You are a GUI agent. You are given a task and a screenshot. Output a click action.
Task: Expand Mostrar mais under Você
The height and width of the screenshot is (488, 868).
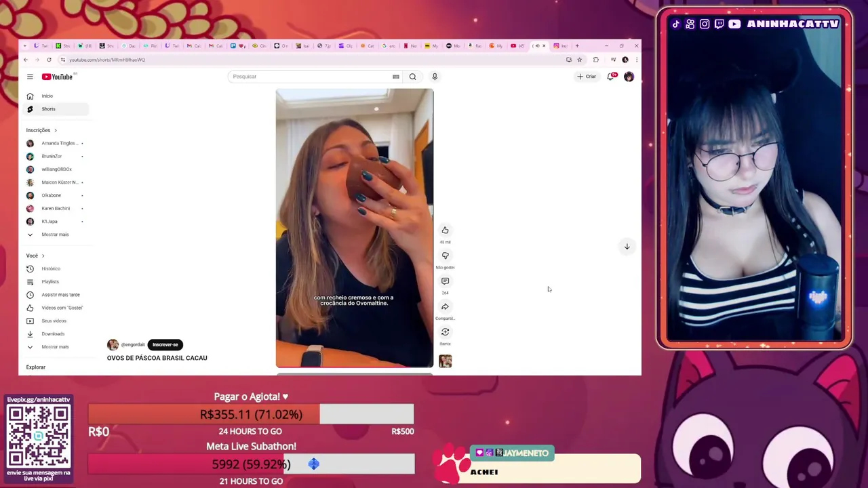point(56,347)
